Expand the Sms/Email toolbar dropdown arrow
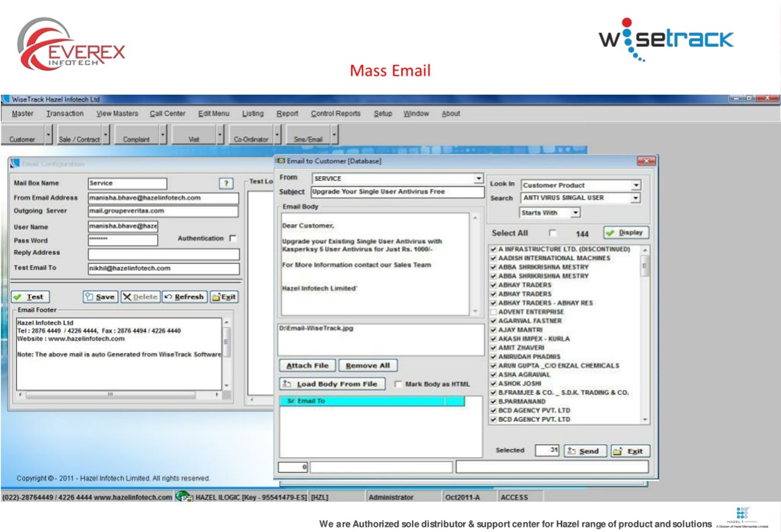The width and height of the screenshot is (781, 532). [334, 135]
